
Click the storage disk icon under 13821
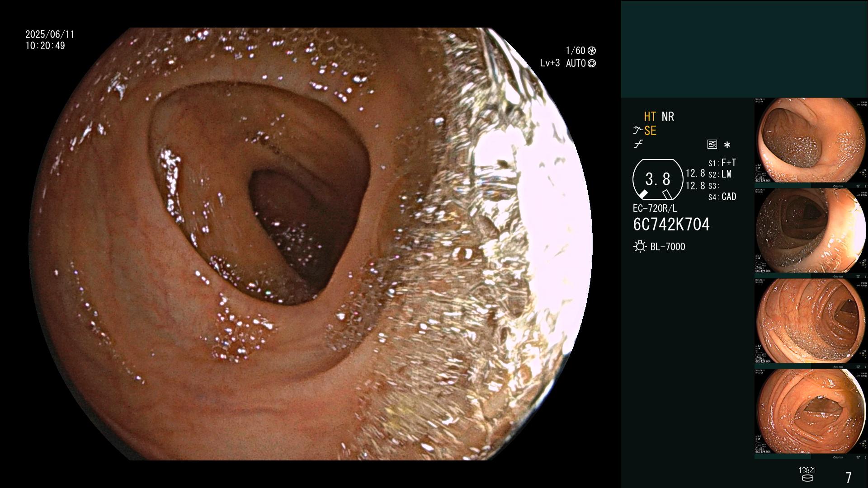[807, 478]
